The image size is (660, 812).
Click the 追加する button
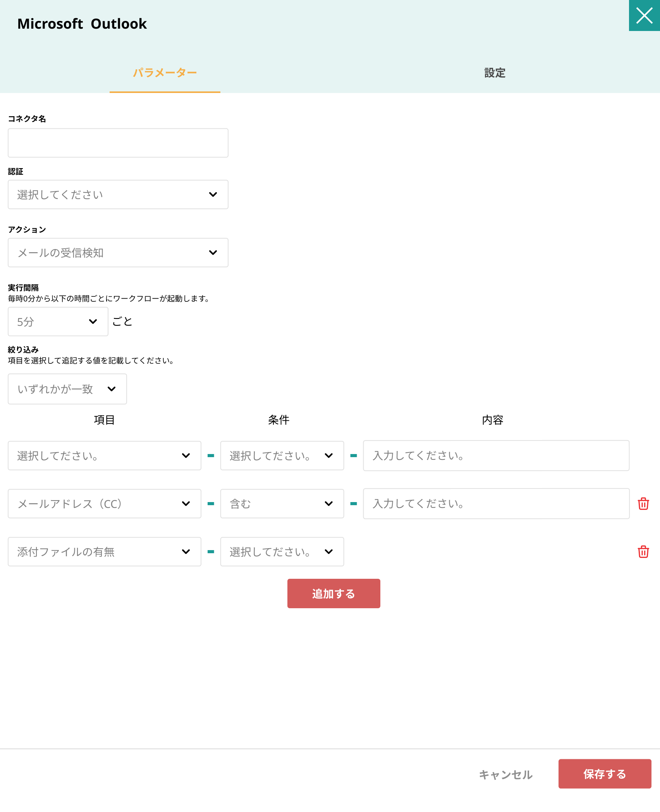pos(334,594)
